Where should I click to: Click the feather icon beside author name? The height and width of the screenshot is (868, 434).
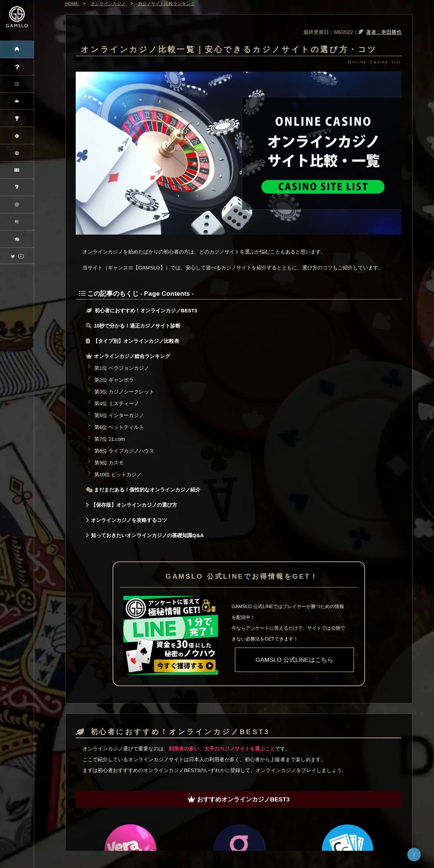[361, 32]
